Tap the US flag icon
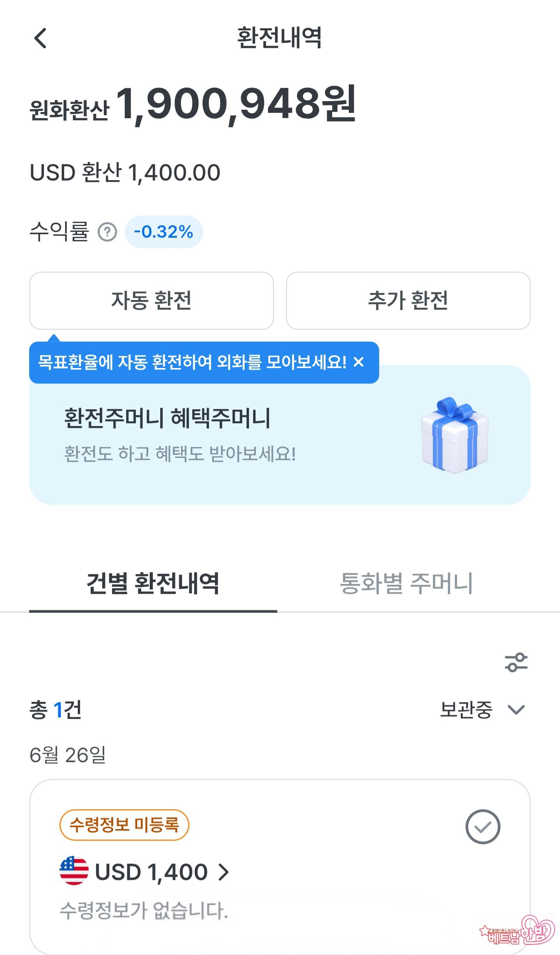The width and height of the screenshot is (560, 955). pos(74,871)
